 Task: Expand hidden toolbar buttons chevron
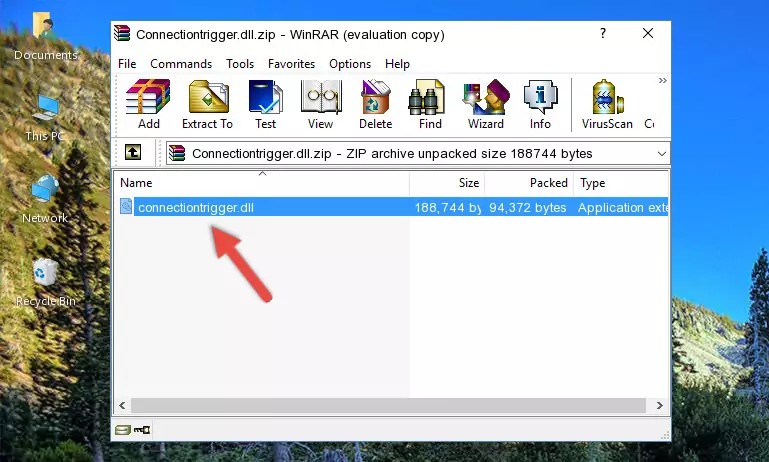[663, 80]
